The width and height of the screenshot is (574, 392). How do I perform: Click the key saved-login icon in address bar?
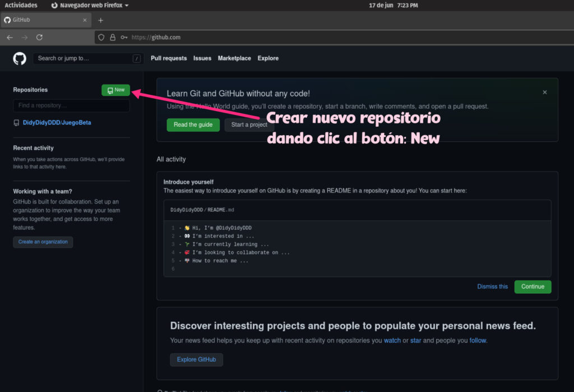pos(124,37)
